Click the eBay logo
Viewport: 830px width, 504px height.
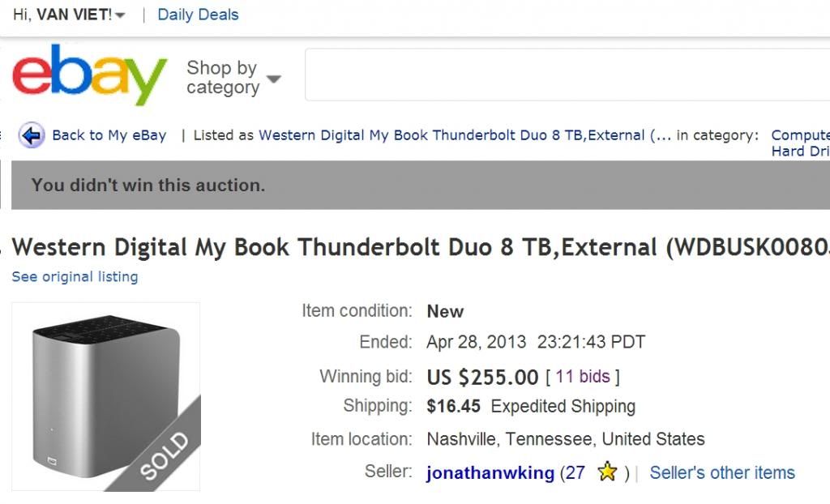89,75
